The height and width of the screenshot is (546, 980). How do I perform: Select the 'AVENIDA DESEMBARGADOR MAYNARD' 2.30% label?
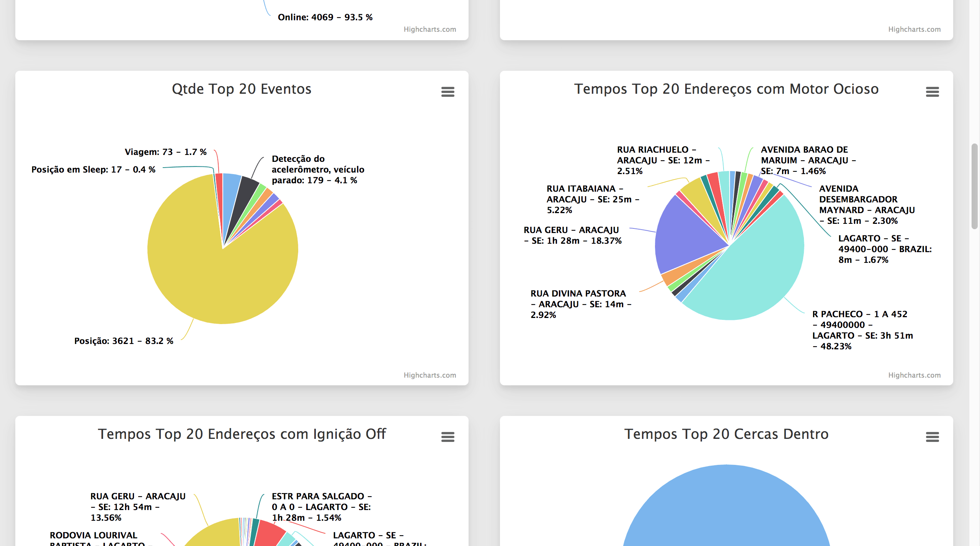tap(867, 205)
